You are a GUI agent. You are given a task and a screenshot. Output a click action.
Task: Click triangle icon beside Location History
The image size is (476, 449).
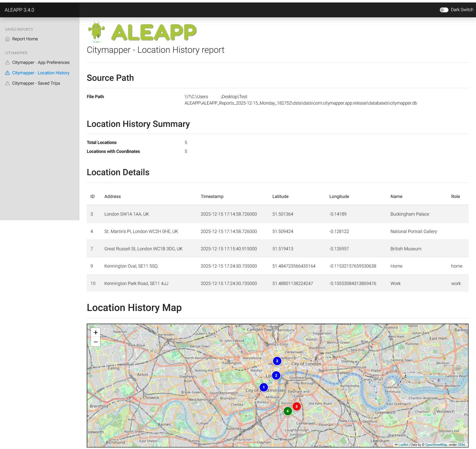[7, 73]
